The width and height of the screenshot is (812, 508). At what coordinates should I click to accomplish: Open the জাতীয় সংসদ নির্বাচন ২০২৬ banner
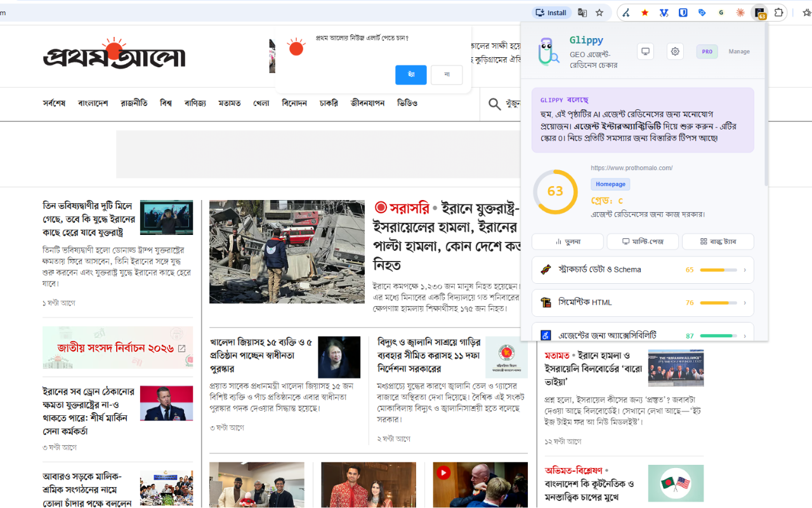(x=118, y=348)
